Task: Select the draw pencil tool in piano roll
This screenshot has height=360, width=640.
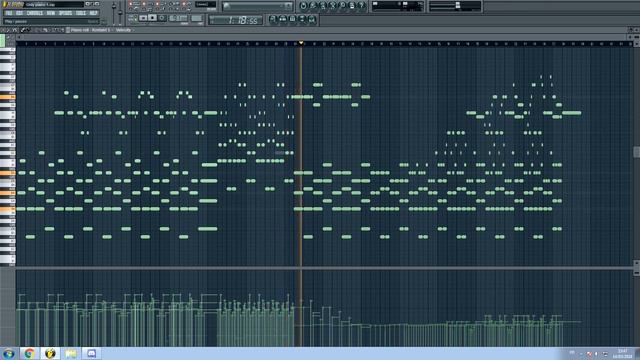Action: coord(23,30)
